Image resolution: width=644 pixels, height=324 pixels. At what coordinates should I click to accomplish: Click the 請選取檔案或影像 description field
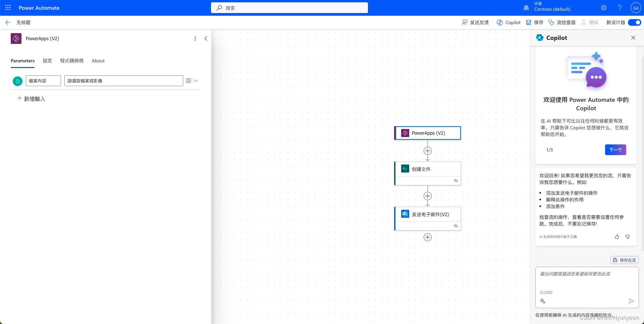click(123, 81)
